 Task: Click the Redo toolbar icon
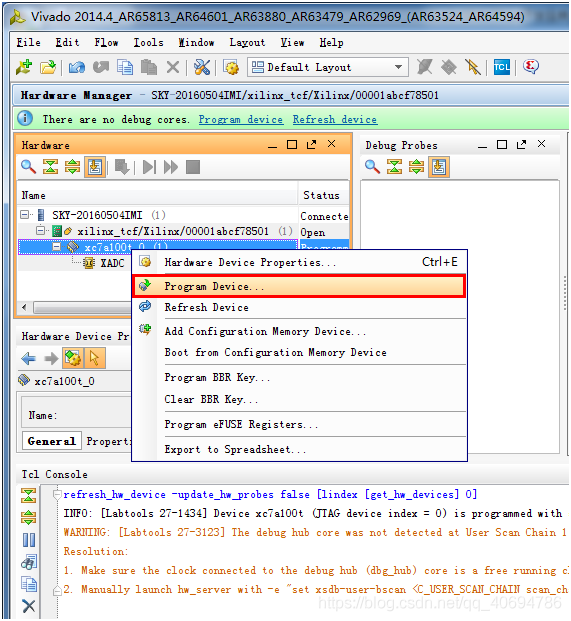[101, 67]
